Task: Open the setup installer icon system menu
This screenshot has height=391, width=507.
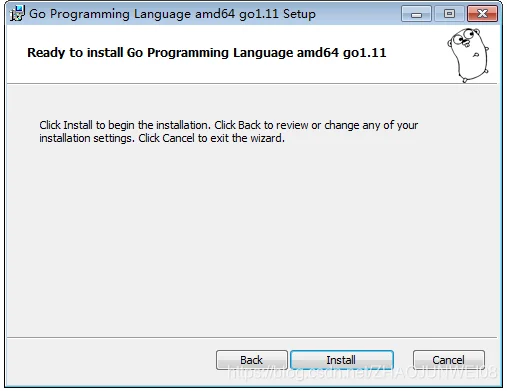Action: 17,14
